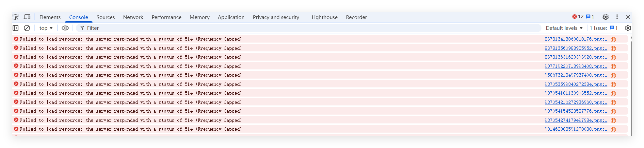Create a live expression (eye icon)

[65, 28]
